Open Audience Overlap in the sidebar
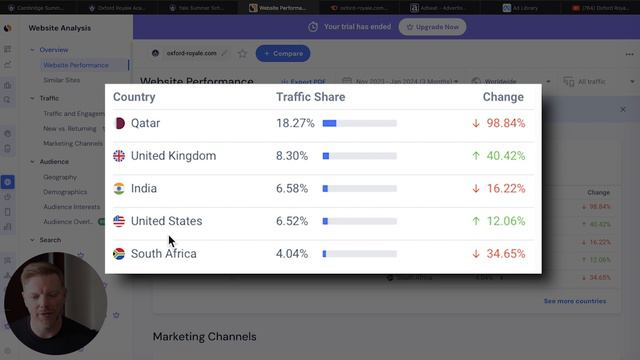Image resolution: width=640 pixels, height=360 pixels. click(68, 222)
